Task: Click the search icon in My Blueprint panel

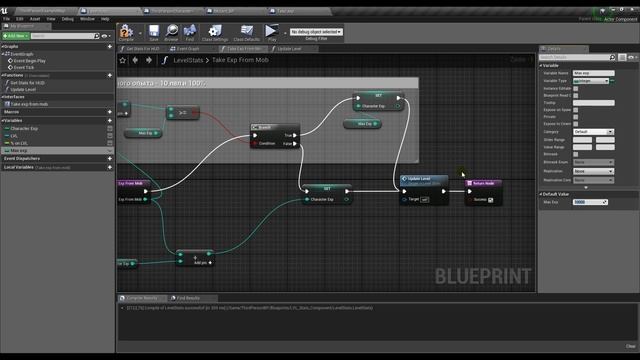Action: click(x=97, y=36)
